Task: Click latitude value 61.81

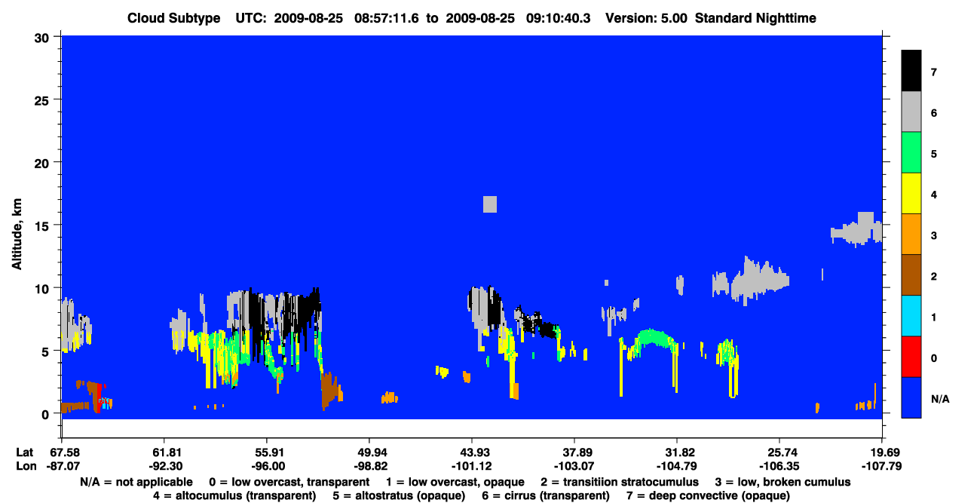Action: (164, 452)
